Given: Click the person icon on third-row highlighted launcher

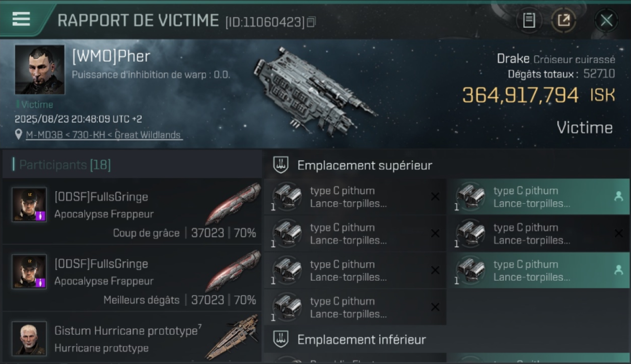Looking at the screenshot, I should (x=618, y=270).
